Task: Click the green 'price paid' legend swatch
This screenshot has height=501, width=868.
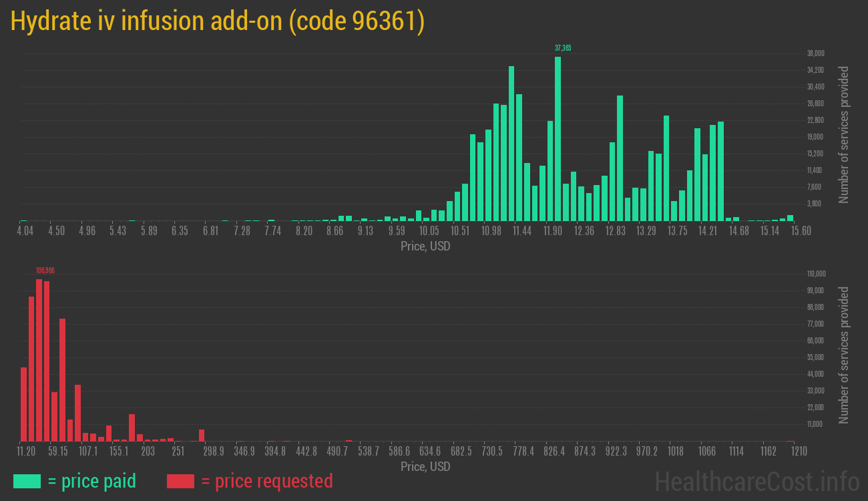Action: pyautogui.click(x=27, y=481)
